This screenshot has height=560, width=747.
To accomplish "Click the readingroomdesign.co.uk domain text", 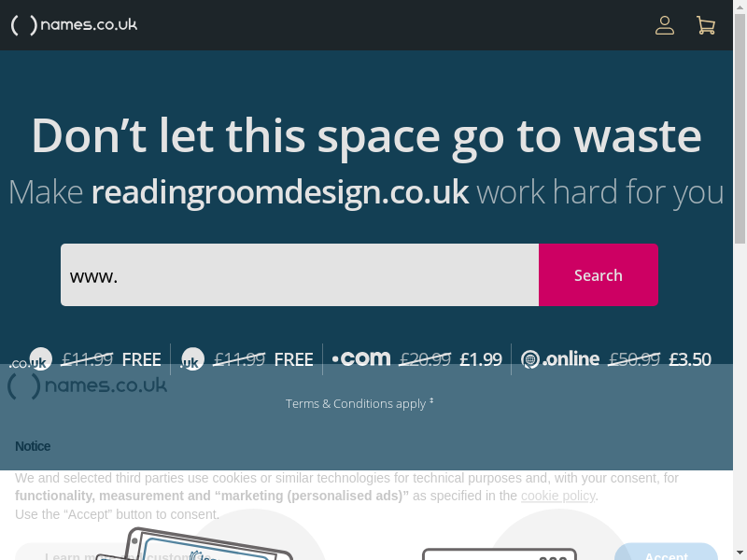I will coord(280,192).
